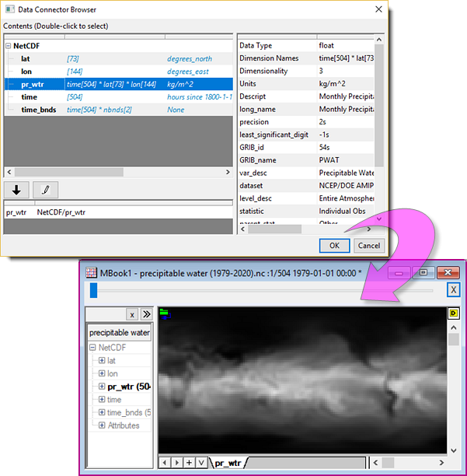This screenshot has width=467, height=476.
Task: Click the Units property value kg/m^2
Action: 332,83
